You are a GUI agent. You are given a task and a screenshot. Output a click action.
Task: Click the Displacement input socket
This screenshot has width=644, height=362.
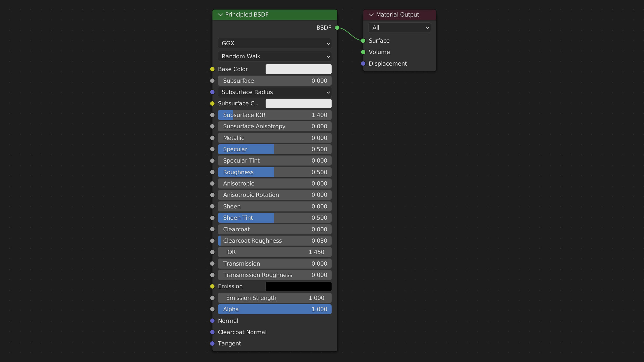(363, 64)
